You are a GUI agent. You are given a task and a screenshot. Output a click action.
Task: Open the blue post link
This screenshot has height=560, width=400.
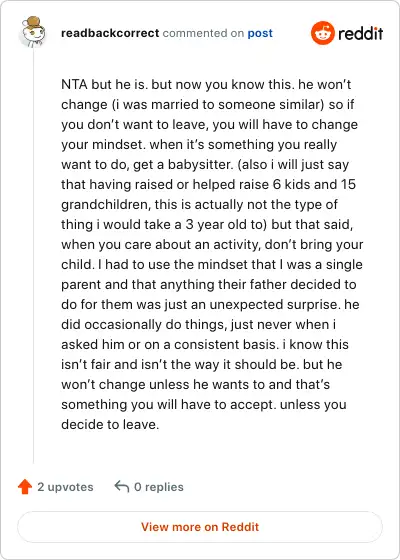[260, 33]
